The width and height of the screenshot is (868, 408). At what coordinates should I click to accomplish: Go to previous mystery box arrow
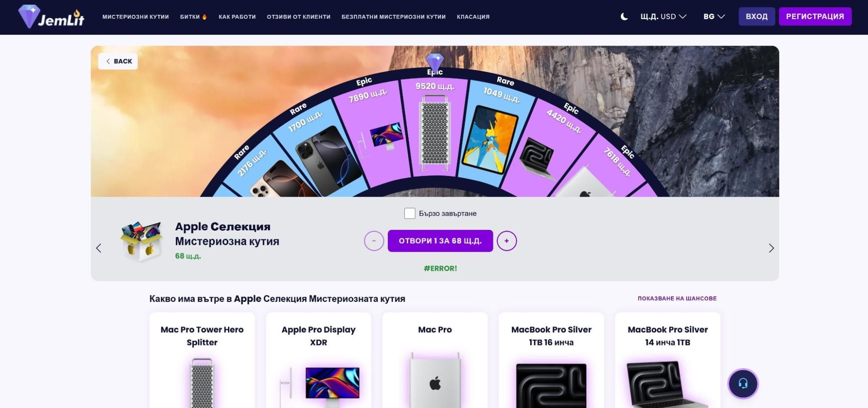(99, 248)
